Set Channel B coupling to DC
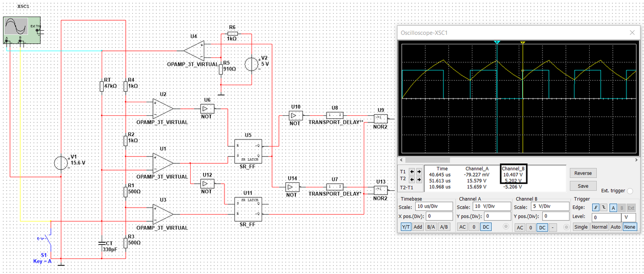 pyautogui.click(x=542, y=227)
